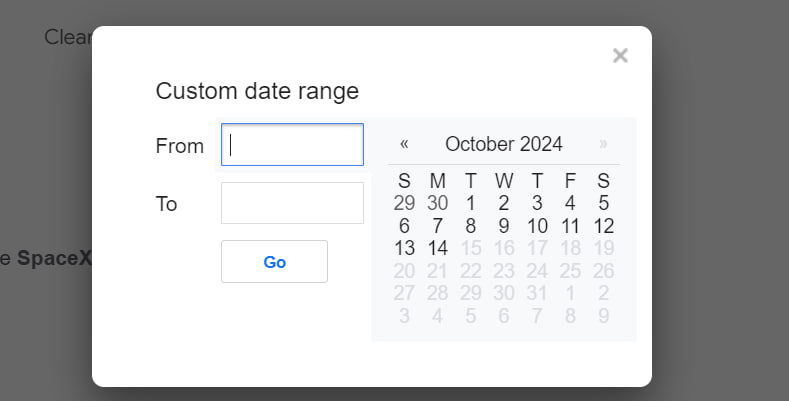
Task: Select October 9 date
Action: pos(504,226)
